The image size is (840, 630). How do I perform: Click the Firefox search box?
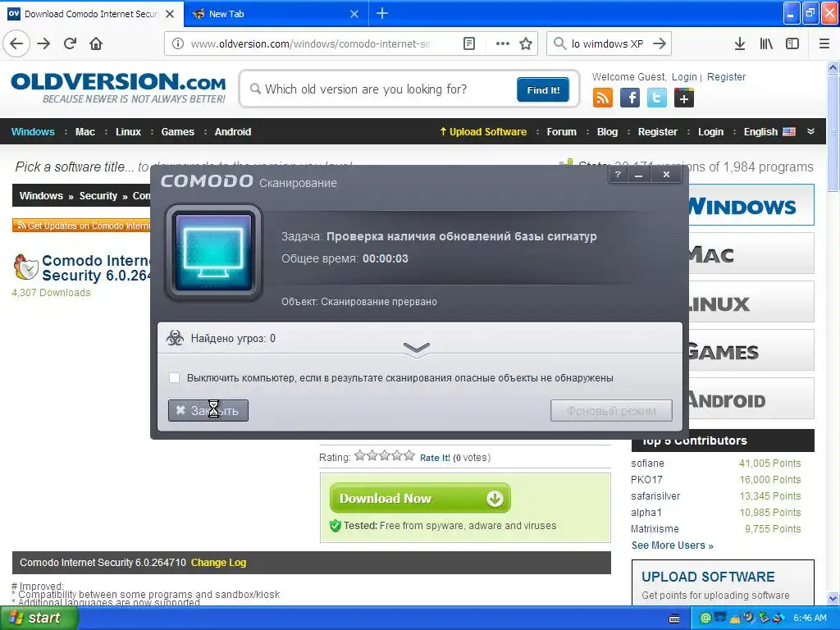608,43
